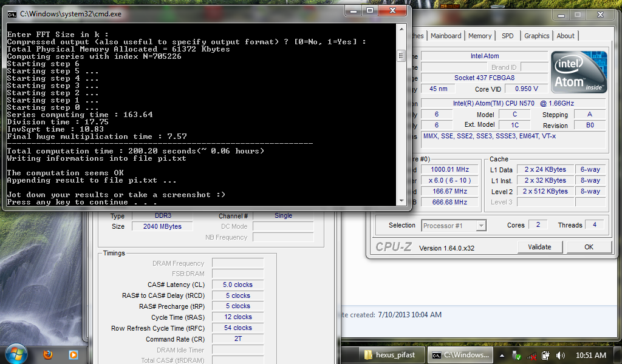The height and width of the screenshot is (364, 622).
Task: Switch to the C:\Windows cmd taskbar button
Action: [x=460, y=355]
